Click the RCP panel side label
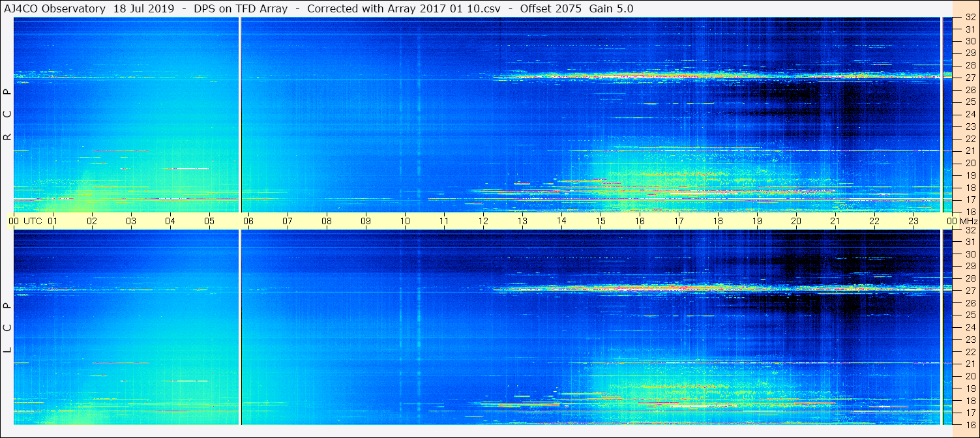Image resolution: width=980 pixels, height=438 pixels. coord(7,114)
